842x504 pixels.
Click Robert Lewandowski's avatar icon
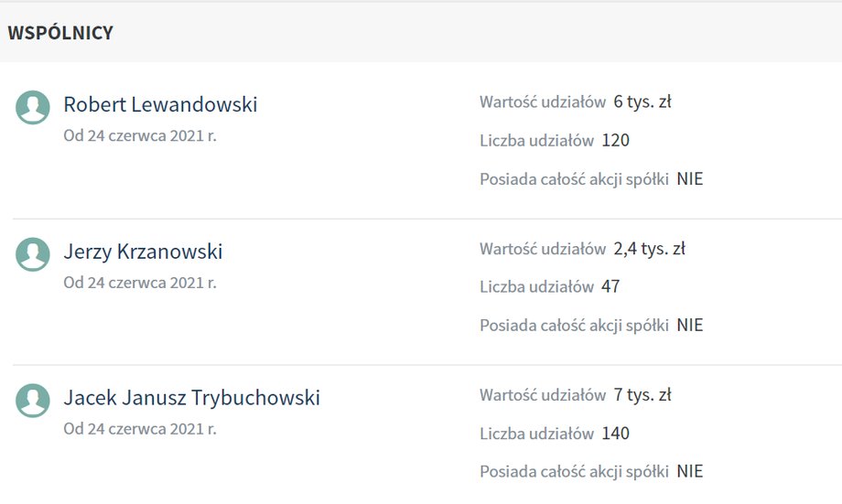point(33,107)
